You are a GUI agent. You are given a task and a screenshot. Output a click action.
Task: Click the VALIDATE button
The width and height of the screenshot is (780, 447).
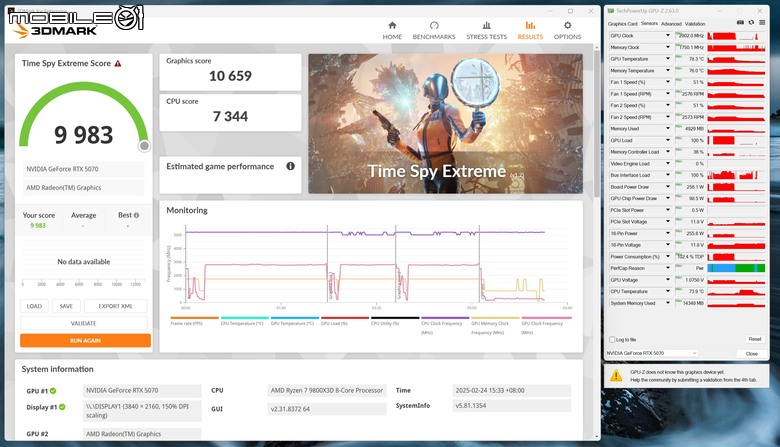(84, 323)
